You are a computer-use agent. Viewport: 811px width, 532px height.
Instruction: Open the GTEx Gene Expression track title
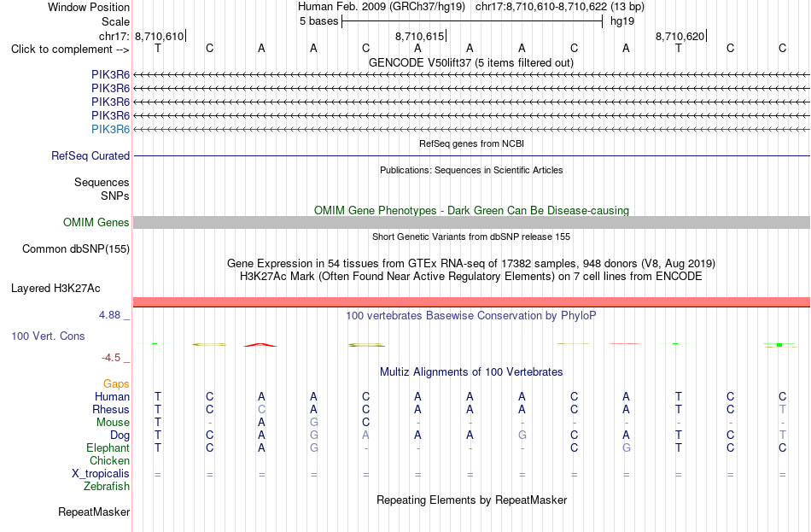pos(471,263)
